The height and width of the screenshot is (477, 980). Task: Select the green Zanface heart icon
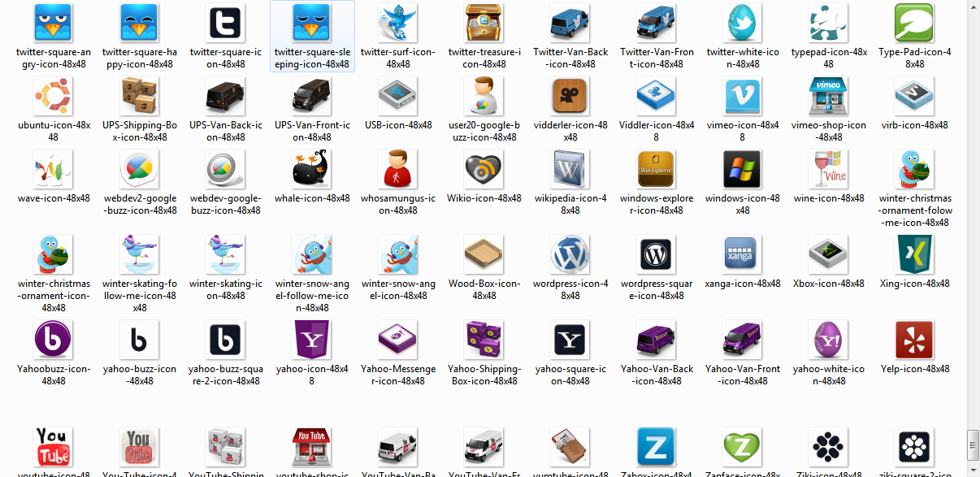[743, 448]
